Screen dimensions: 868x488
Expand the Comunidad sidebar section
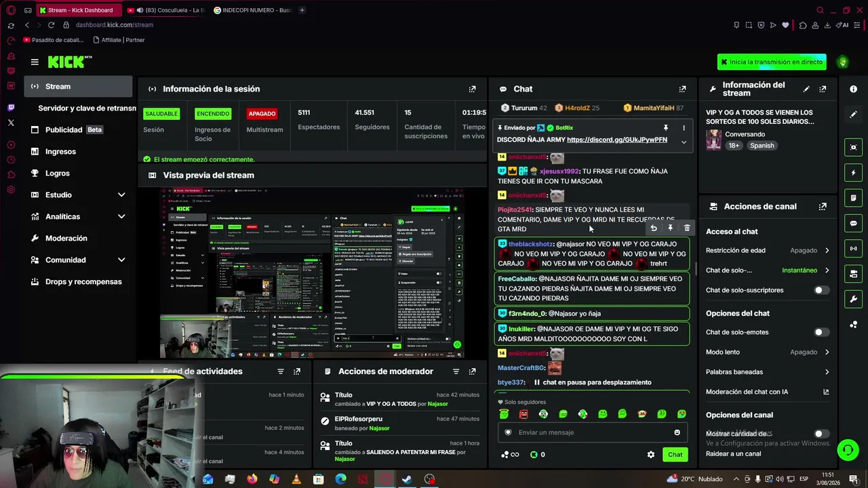[x=121, y=260]
